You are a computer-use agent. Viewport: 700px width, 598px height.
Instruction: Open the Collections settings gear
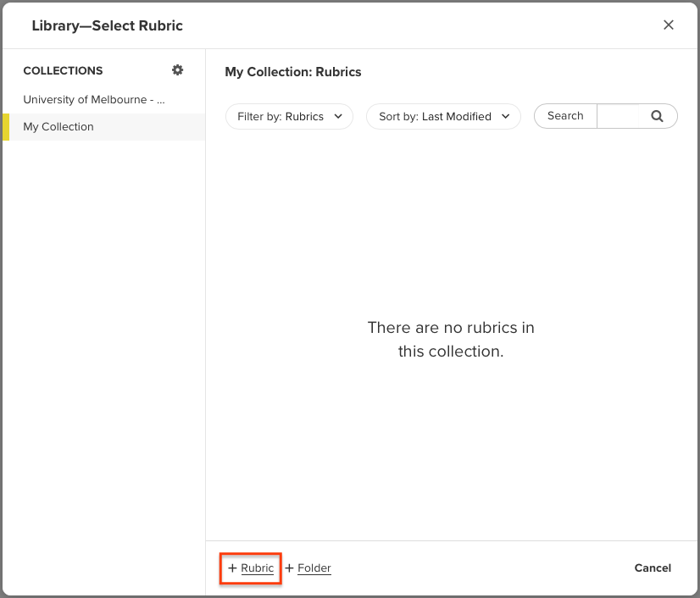tap(178, 70)
